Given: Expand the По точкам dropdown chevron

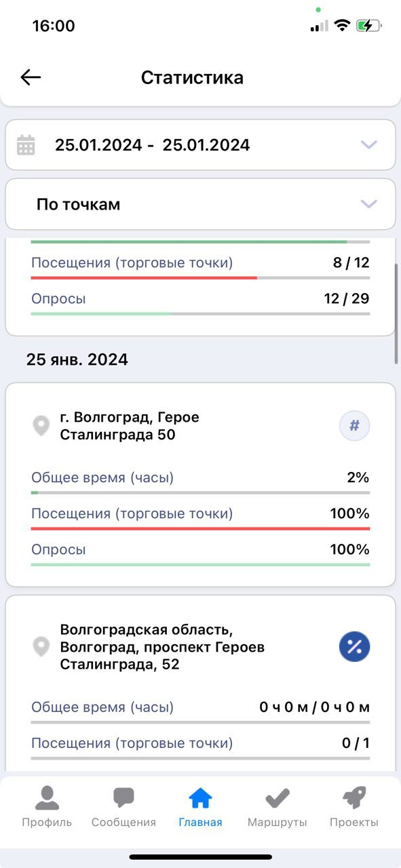Looking at the screenshot, I should pos(368,204).
